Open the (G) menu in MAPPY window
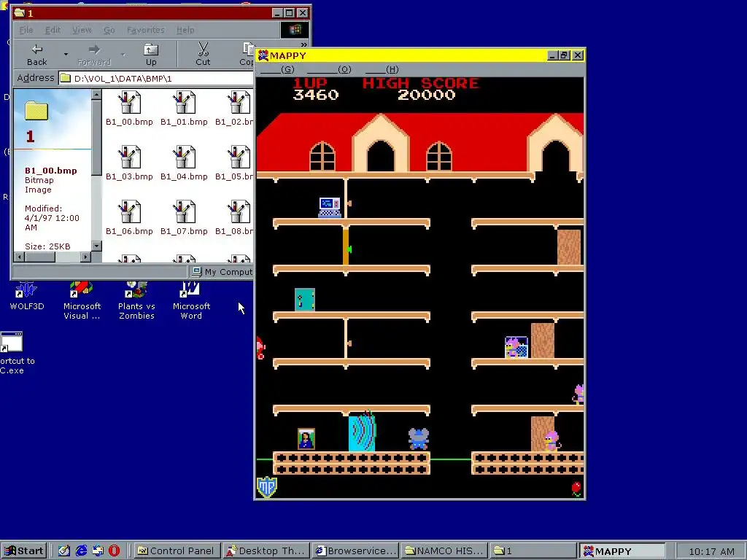This screenshot has width=747, height=560. click(278, 69)
